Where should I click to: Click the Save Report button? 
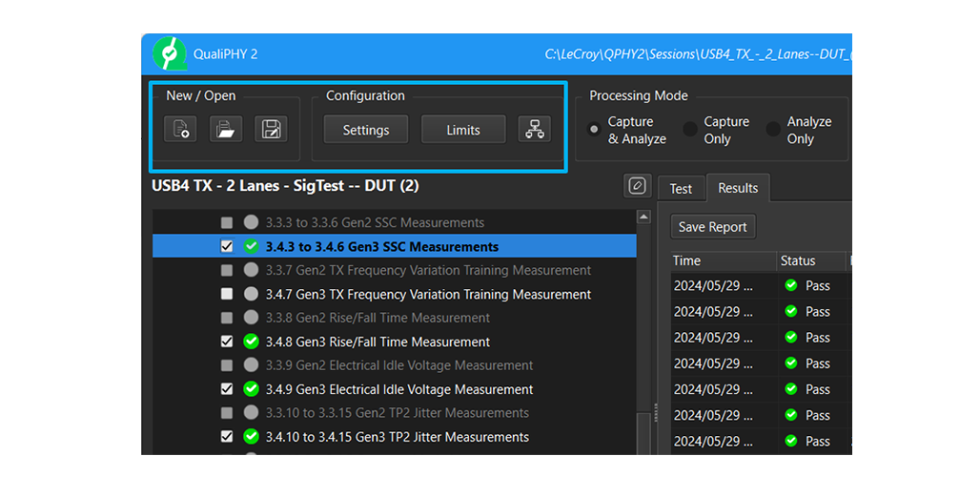[714, 227]
